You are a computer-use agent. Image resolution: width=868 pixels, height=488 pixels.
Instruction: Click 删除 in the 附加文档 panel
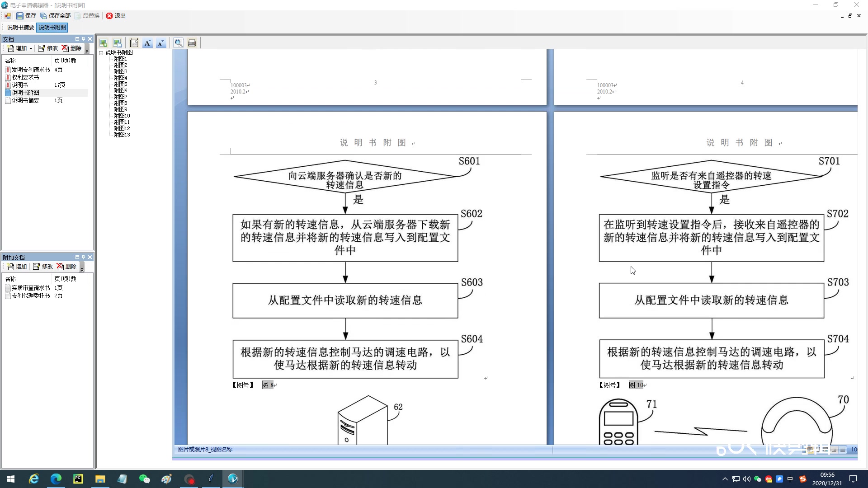(x=66, y=267)
